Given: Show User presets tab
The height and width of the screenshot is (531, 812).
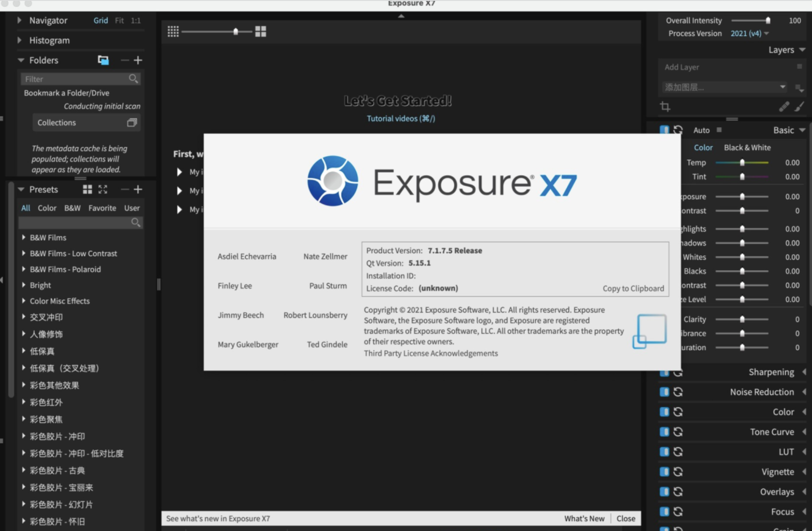Looking at the screenshot, I should [132, 208].
